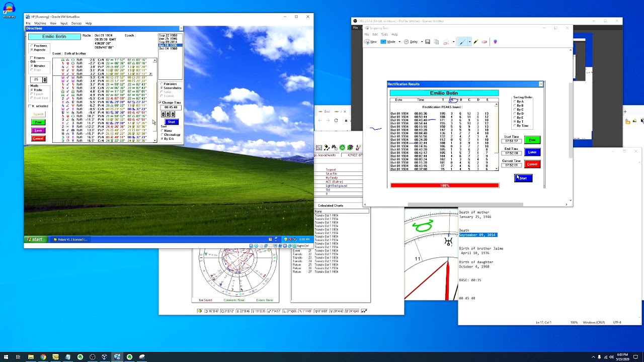The image size is (644, 362).
Task: Open Google Chrome from the taskbar
Action: 43,357
